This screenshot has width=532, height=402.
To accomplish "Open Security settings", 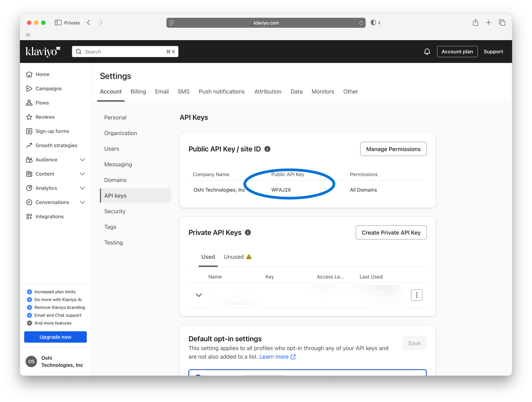I will click(115, 211).
